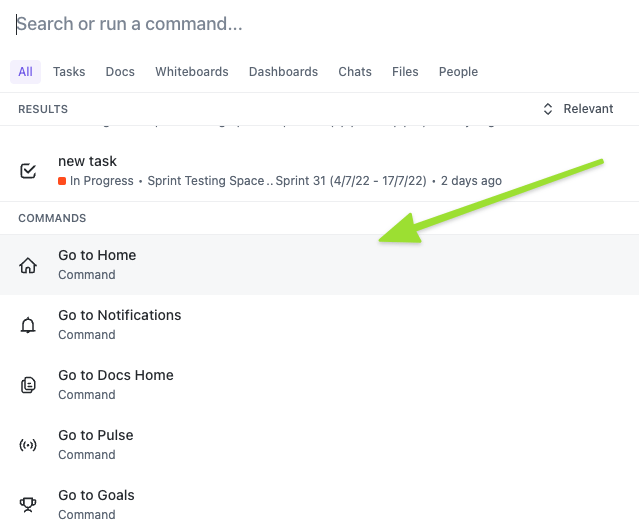
Task: Focus the Search or run a command field
Action: click(300, 24)
